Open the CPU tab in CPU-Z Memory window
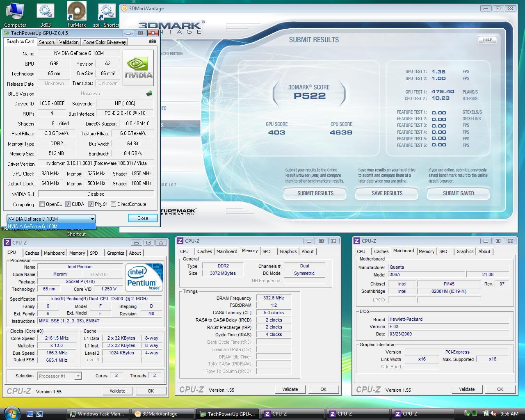 click(x=185, y=251)
